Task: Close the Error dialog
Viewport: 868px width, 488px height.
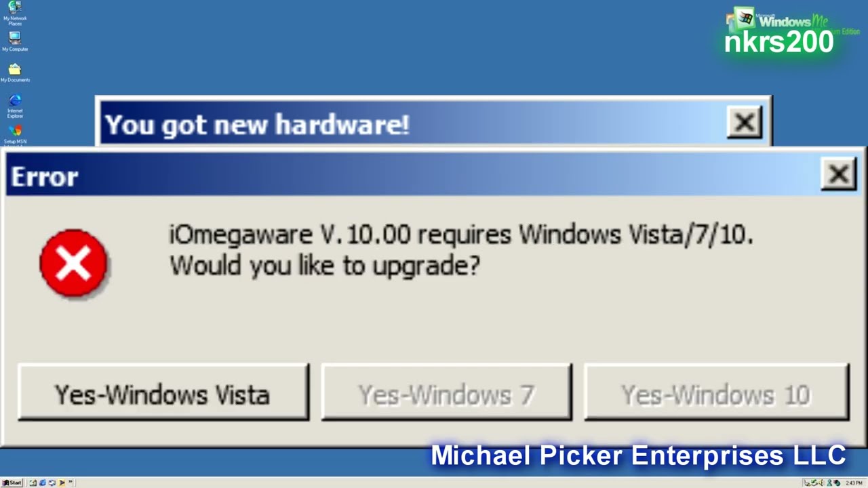Action: click(838, 175)
